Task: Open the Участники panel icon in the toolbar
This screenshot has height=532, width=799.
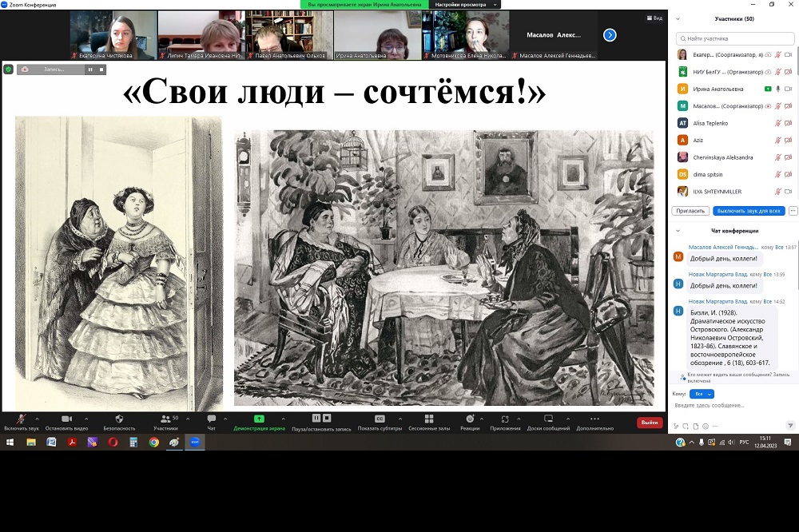Action: pos(165,419)
